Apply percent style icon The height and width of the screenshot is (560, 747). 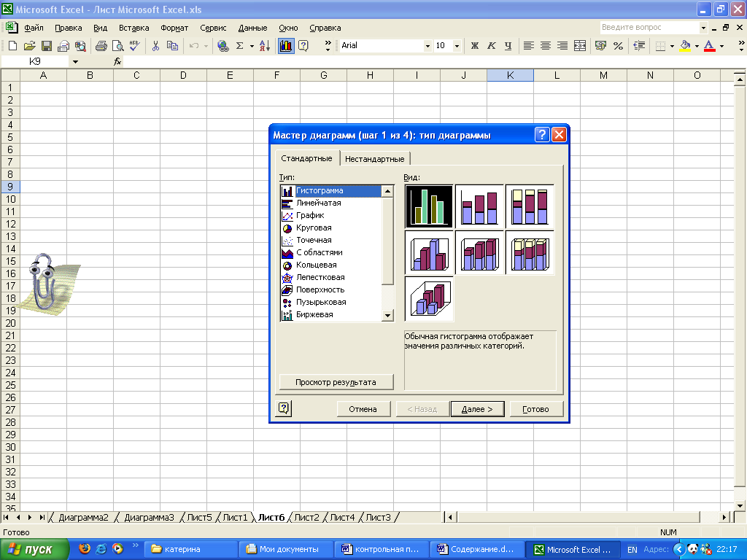(618, 46)
